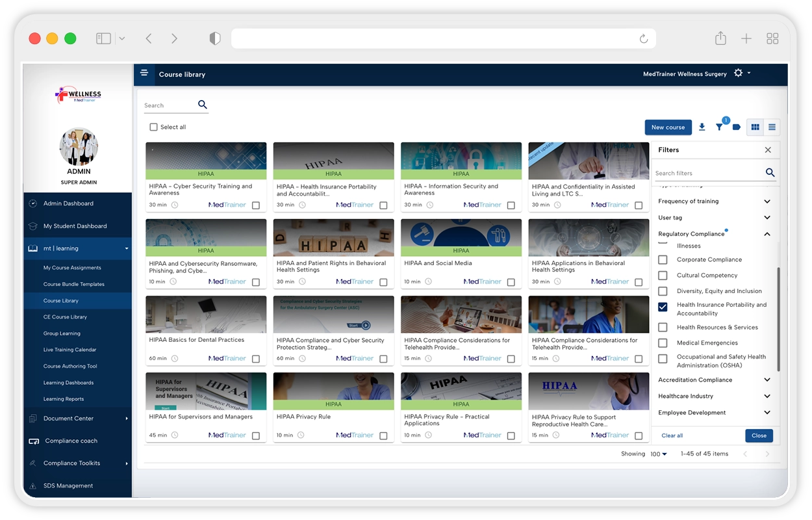
Task: Uncheck Health Insurance Portability and Accountability filter
Action: tap(663, 307)
